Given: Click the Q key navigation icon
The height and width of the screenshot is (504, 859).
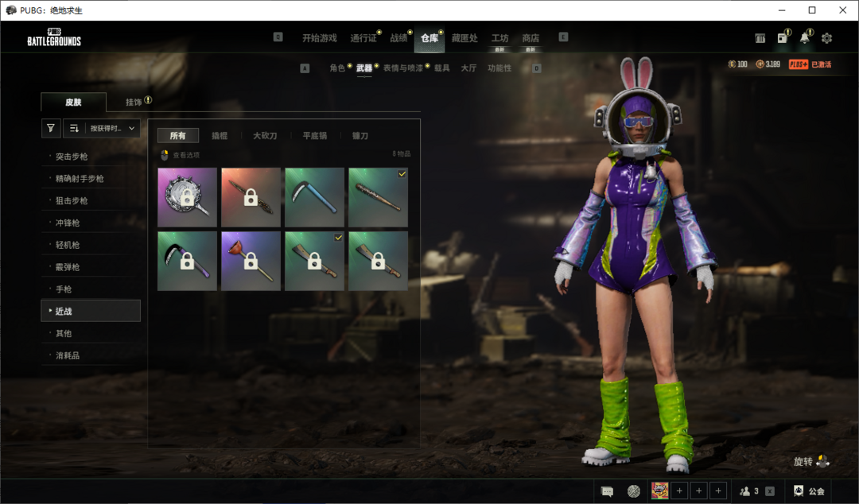Looking at the screenshot, I should click(278, 37).
